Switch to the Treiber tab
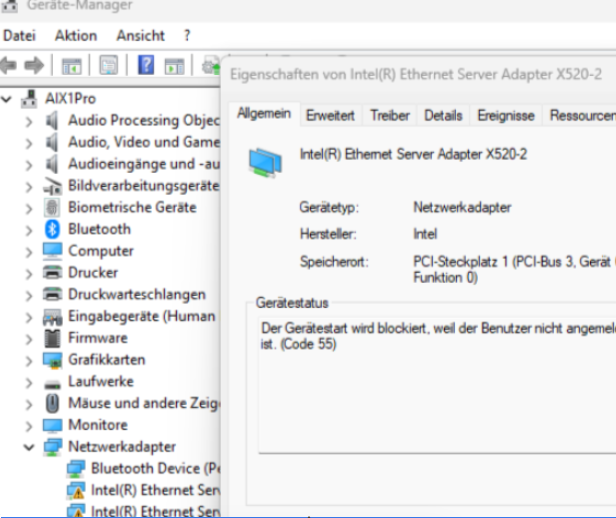616x518 pixels. pos(390,115)
